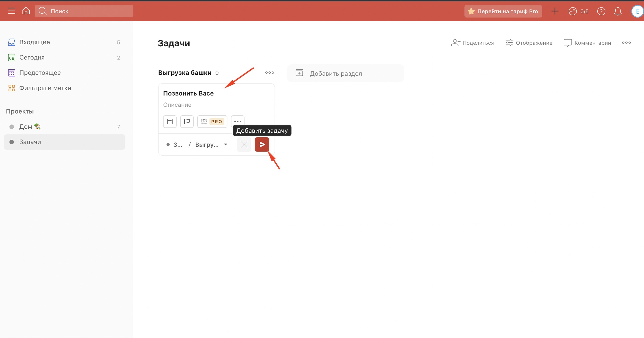Screen dimensions: 644x338
Task: Click the Сегодня count 2
Action: pos(118,58)
